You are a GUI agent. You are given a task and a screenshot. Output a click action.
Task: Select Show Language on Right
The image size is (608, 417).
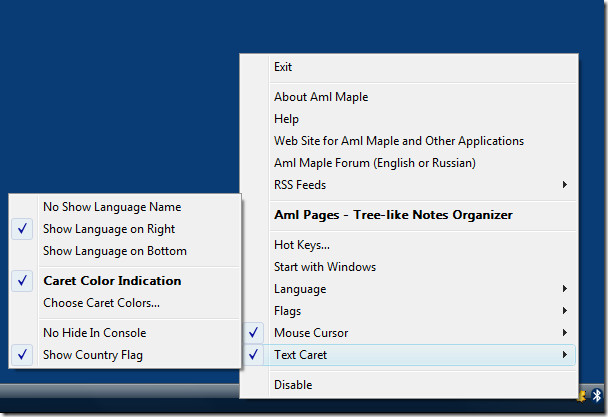tap(125, 229)
